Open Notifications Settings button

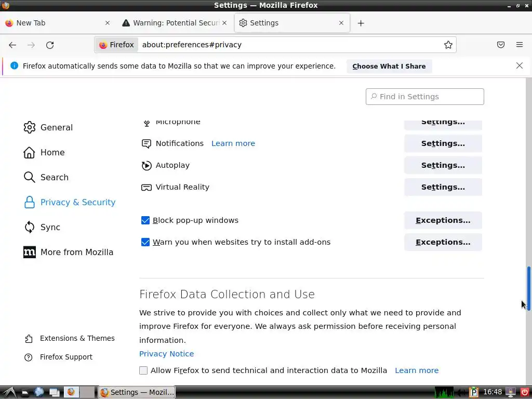pos(443,143)
